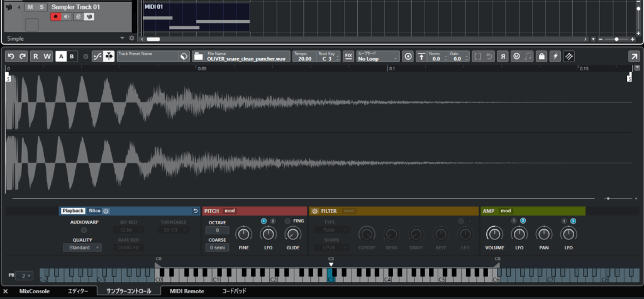Click the undo arrow in sampler toolbar
The image size is (644, 299).
click(x=11, y=56)
